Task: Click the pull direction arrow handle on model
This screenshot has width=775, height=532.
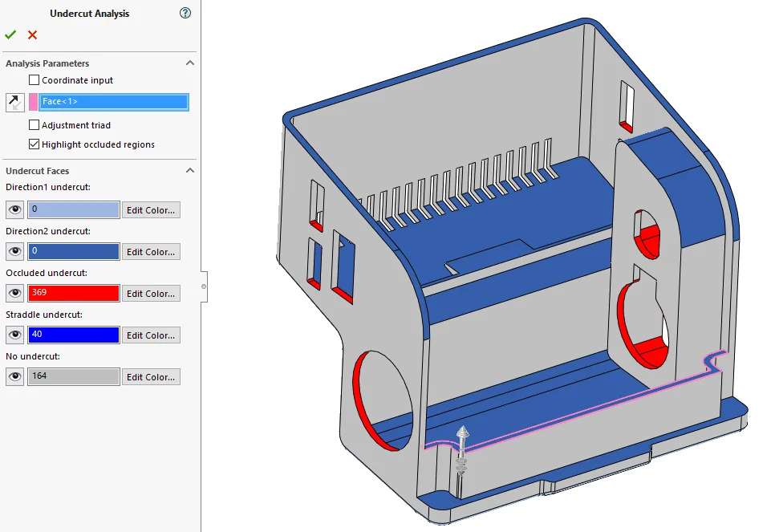Action: [462, 437]
